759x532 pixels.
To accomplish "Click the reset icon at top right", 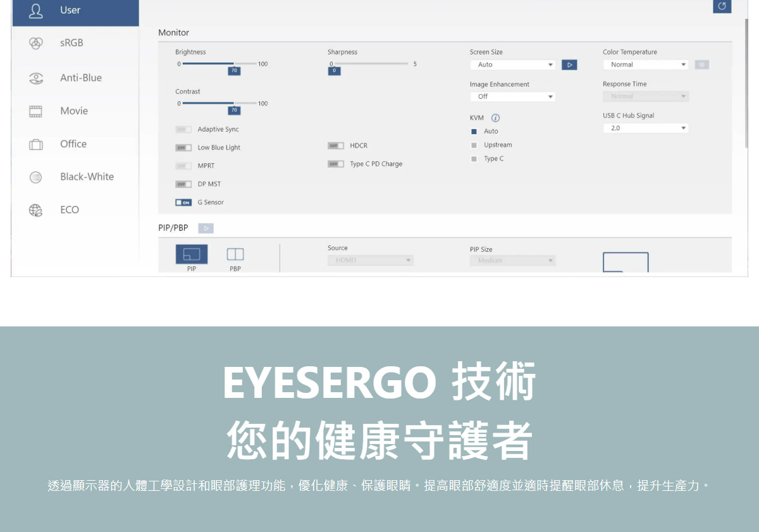I will (x=722, y=6).
